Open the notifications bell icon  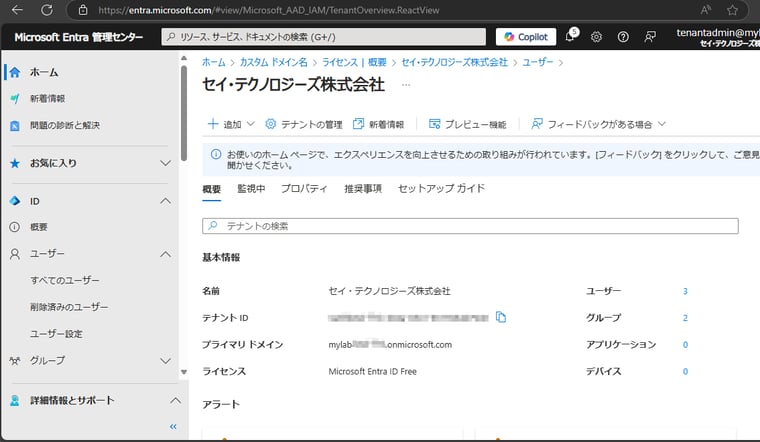click(570, 36)
